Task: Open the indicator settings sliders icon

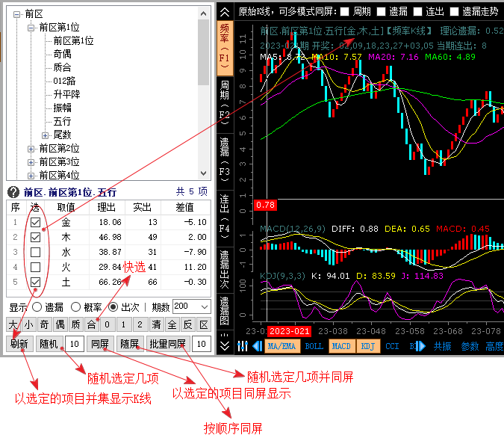Action: (242, 346)
